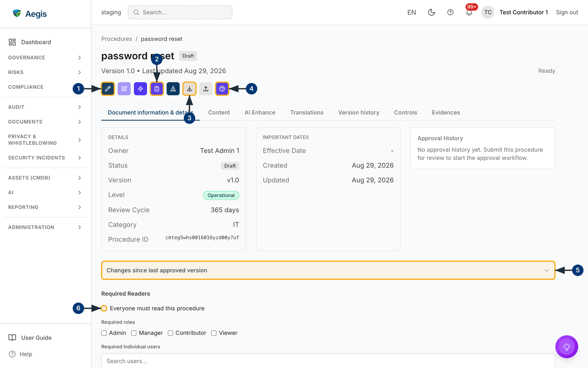Click the light purple edit-note icon
The width and height of the screenshot is (588, 368).
coord(124,89)
